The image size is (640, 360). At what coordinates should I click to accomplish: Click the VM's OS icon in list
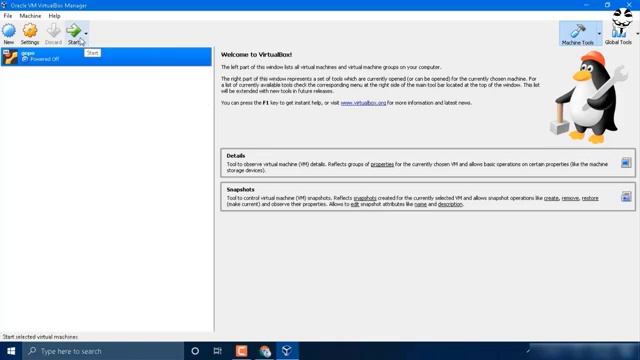click(10, 56)
